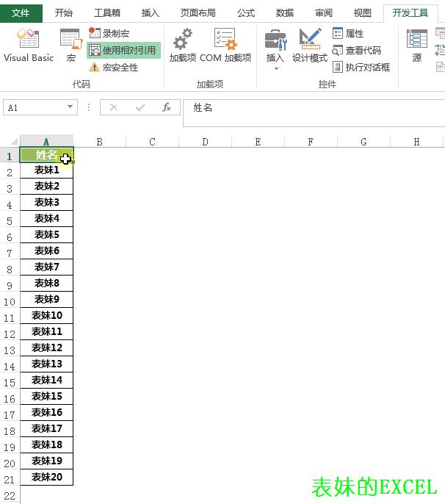Screen dimensions: 445x504
Task: Open COM 加载项 dialog
Action: (225, 46)
